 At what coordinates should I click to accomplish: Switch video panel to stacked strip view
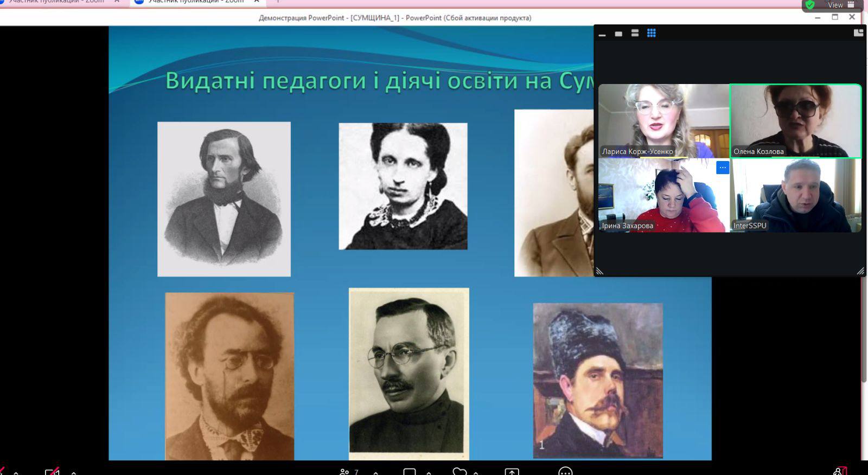(635, 33)
